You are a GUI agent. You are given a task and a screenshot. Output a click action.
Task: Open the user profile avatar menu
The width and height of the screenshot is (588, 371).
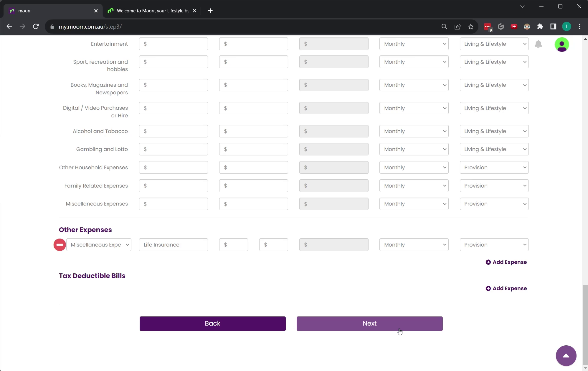pos(562,45)
